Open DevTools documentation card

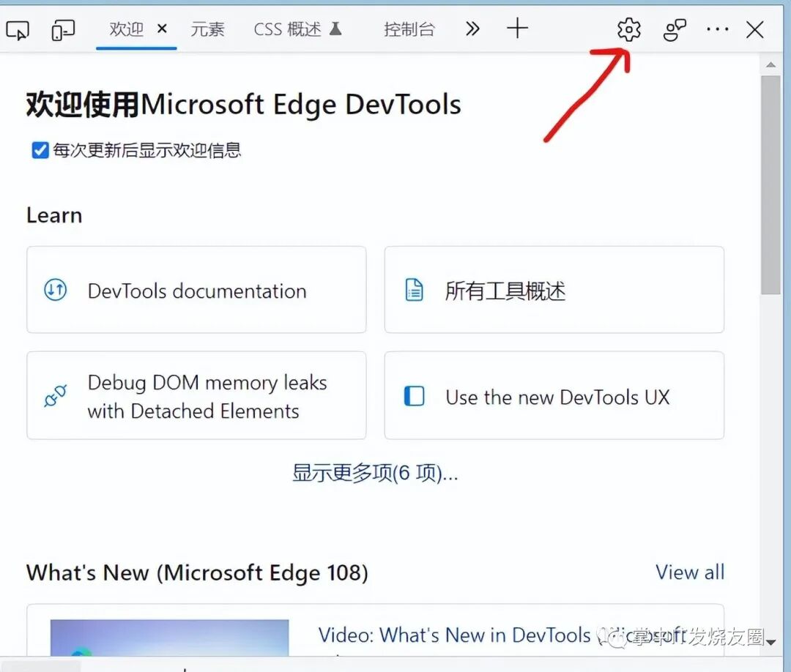click(196, 290)
